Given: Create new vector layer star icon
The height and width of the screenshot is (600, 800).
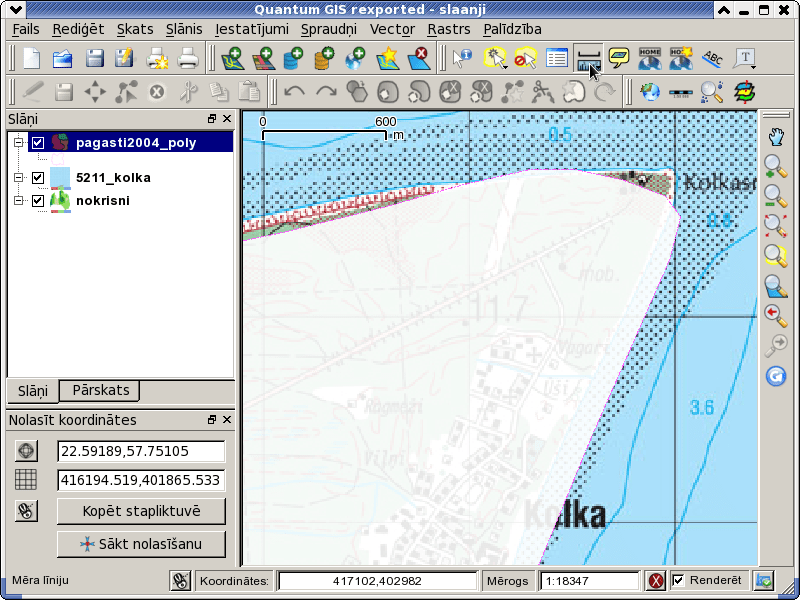Looking at the screenshot, I should click(x=387, y=59).
